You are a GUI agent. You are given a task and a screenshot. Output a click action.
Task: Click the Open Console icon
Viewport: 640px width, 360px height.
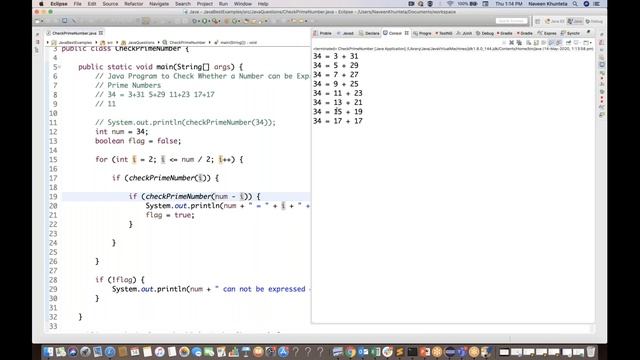tap(586, 42)
